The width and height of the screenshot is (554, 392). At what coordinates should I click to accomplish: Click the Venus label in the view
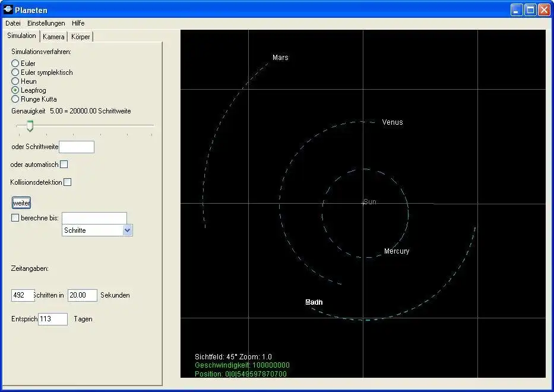pyautogui.click(x=392, y=122)
